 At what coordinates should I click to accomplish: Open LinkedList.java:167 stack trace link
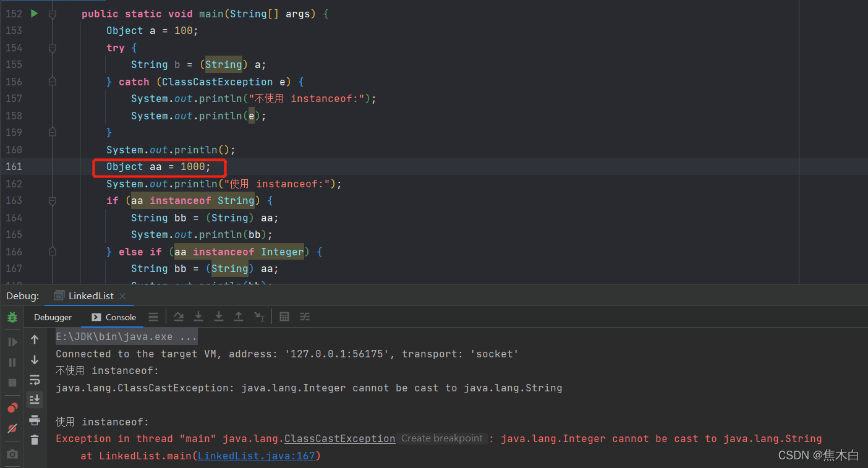point(257,456)
